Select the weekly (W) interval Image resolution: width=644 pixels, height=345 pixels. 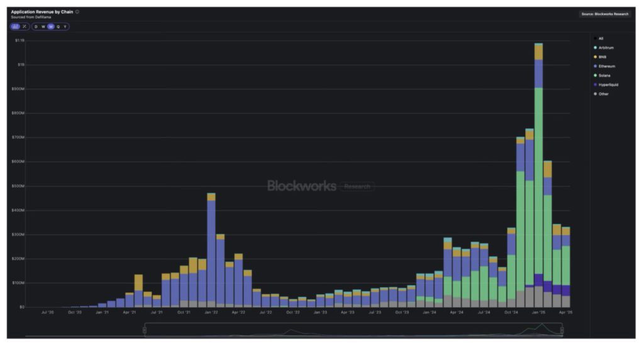(43, 26)
